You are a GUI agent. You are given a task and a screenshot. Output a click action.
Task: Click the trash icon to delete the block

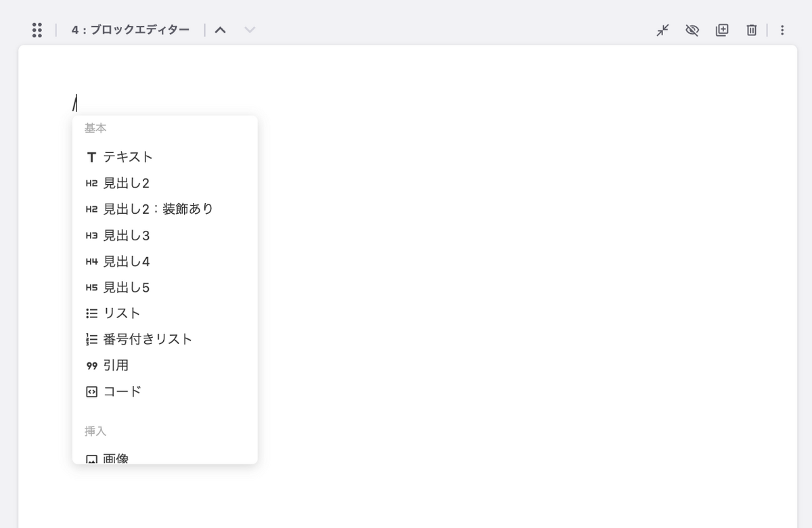tap(752, 30)
